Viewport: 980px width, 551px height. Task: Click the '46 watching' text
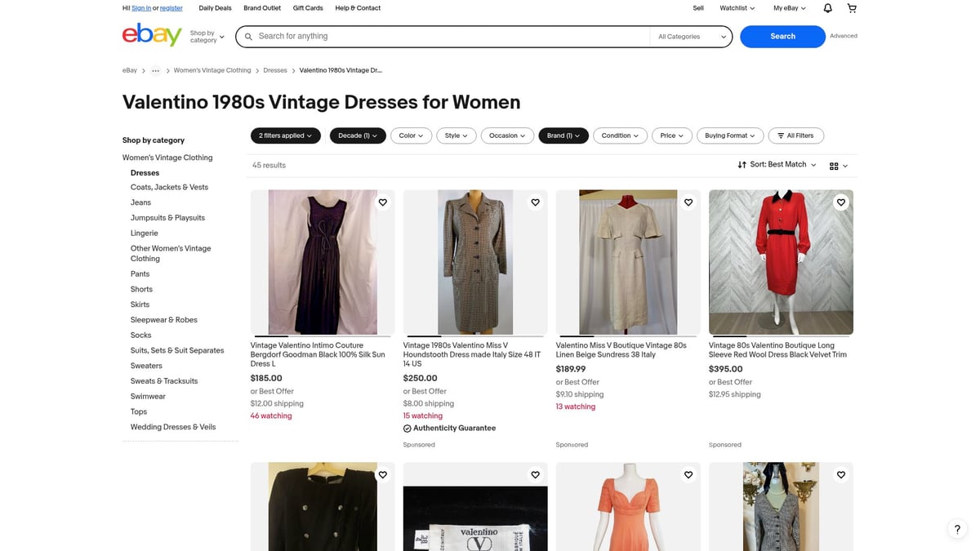pos(271,416)
